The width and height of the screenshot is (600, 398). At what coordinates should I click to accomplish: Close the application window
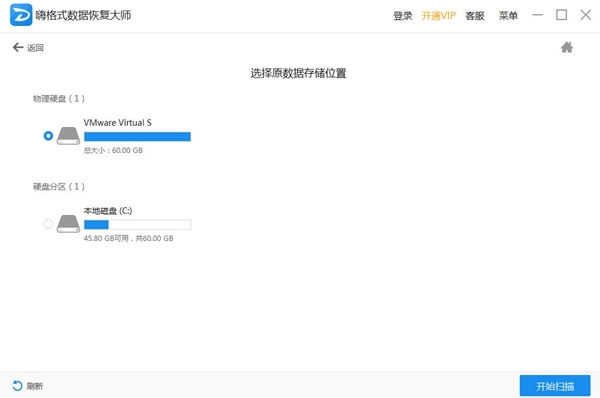click(585, 15)
